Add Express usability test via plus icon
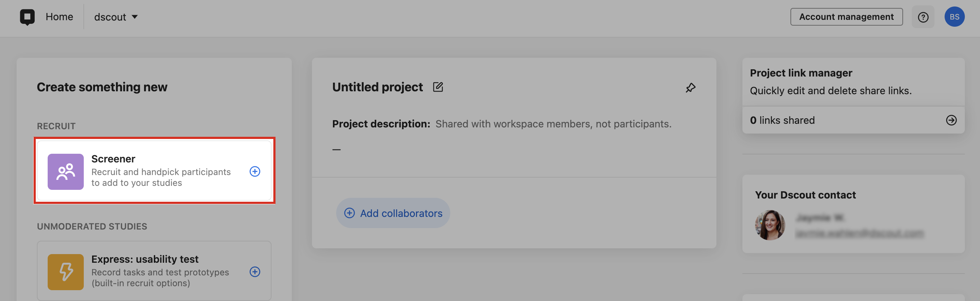Screen dimensions: 980x301 tap(255, 272)
